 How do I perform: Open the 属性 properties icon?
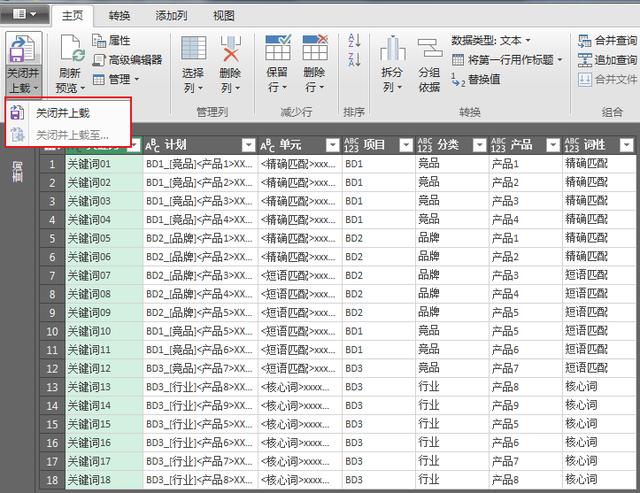[98, 40]
